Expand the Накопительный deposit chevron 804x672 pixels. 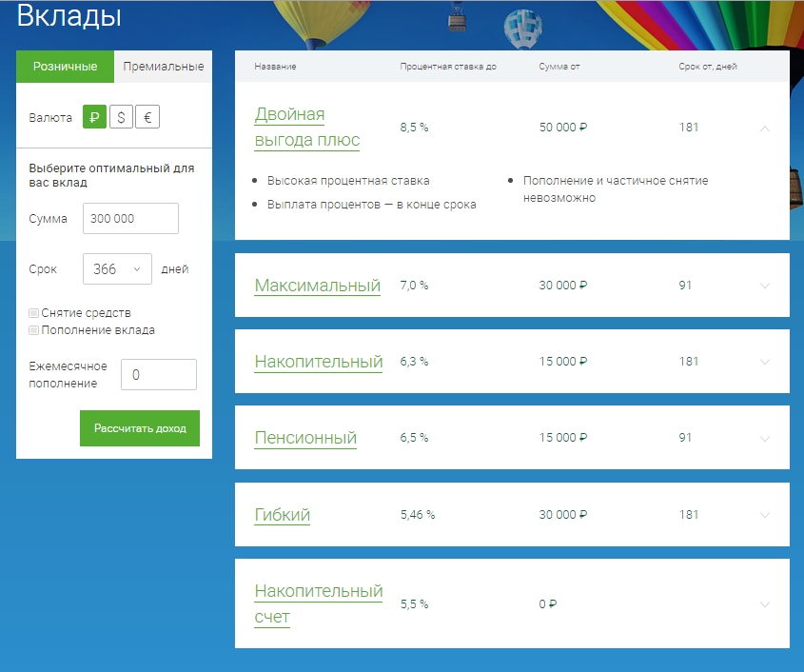pyautogui.click(x=765, y=362)
